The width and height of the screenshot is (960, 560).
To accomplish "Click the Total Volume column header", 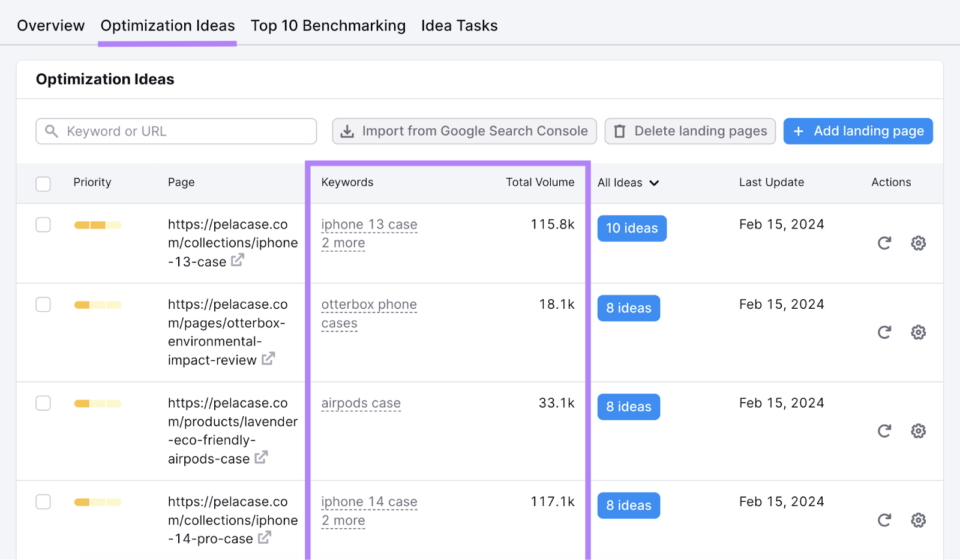I will (x=540, y=182).
